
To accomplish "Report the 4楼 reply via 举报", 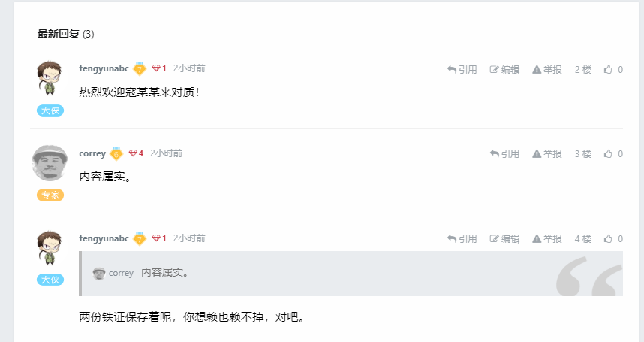I will (547, 238).
